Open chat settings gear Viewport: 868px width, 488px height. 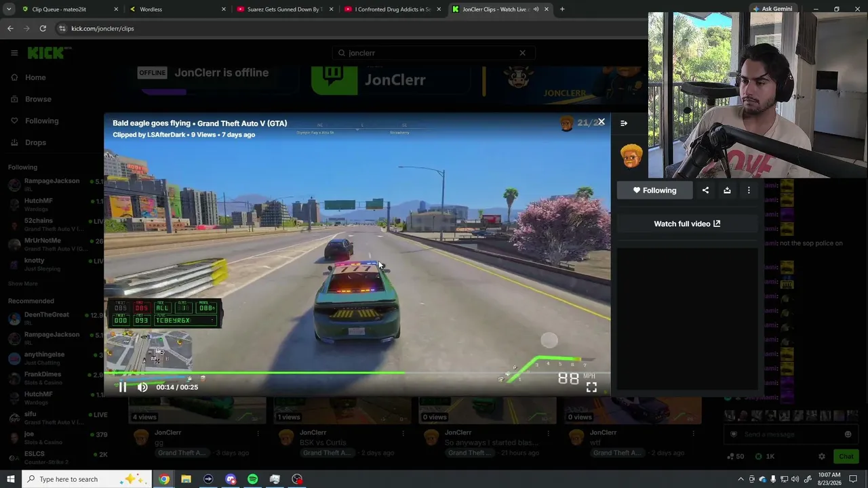pyautogui.click(x=822, y=457)
